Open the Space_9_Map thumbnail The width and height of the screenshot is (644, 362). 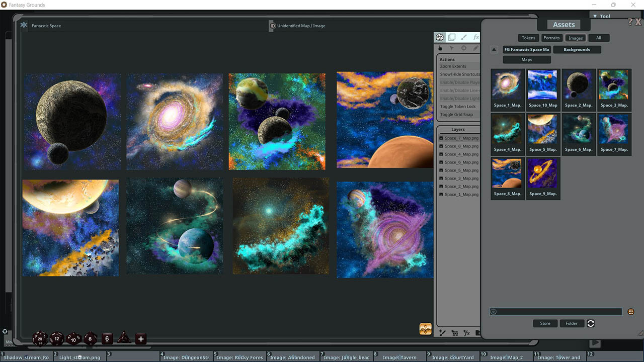(543, 172)
